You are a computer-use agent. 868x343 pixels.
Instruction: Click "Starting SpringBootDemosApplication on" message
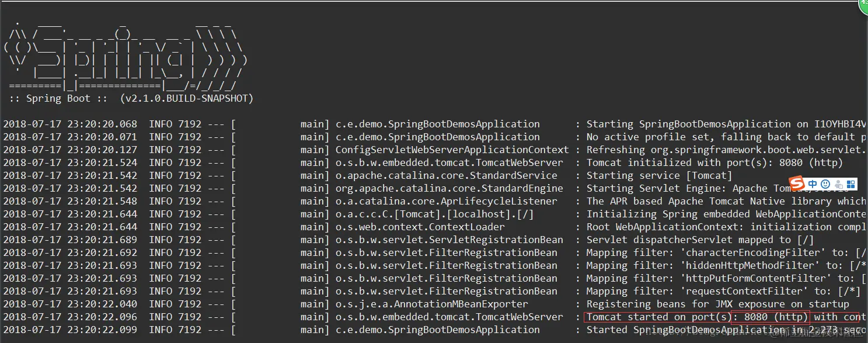point(698,124)
